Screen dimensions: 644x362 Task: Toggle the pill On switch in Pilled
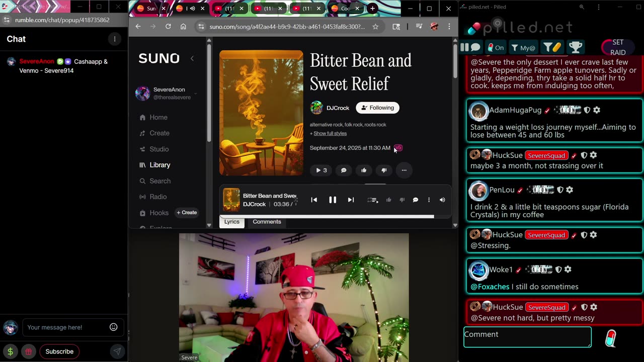click(496, 48)
